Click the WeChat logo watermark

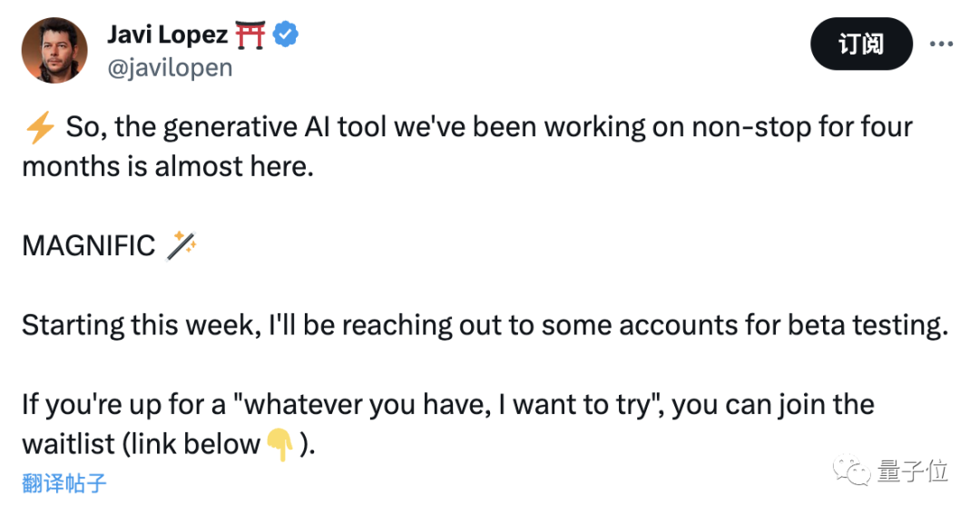coord(851,470)
